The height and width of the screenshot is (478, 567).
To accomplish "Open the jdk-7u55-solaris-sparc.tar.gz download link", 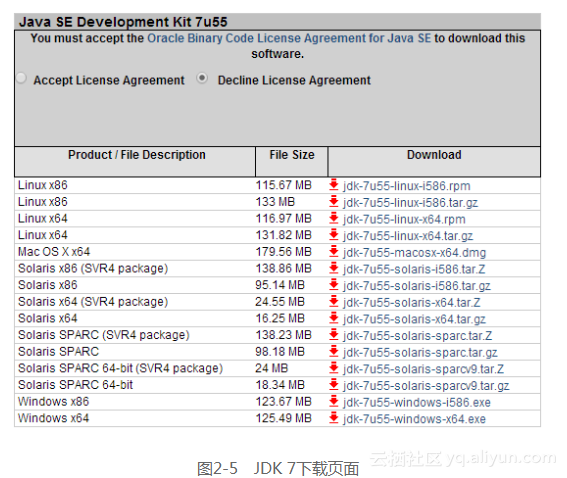I will 420,352.
